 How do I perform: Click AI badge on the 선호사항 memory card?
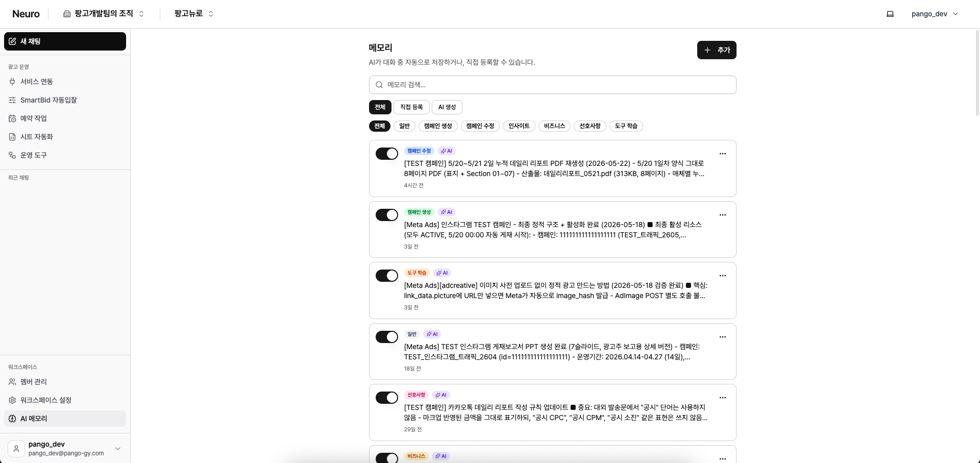(x=441, y=395)
